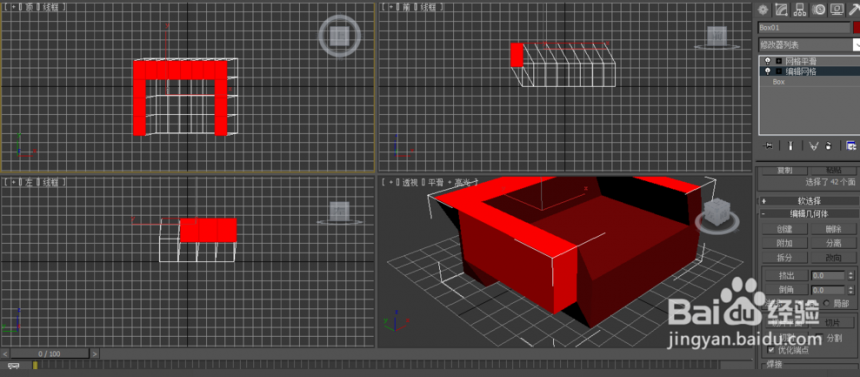Click Configure Modifier Sets icon
Screen dimensions: 860x377
click(851, 145)
